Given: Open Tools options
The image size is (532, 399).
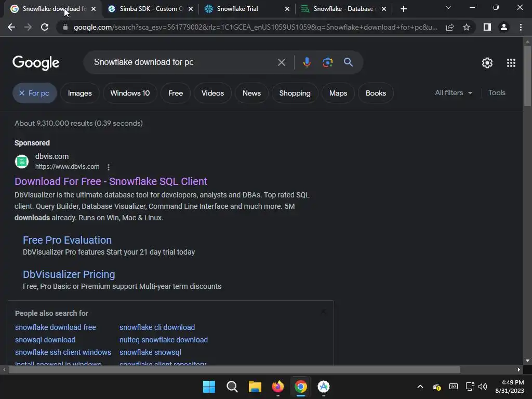Looking at the screenshot, I should pos(497,92).
